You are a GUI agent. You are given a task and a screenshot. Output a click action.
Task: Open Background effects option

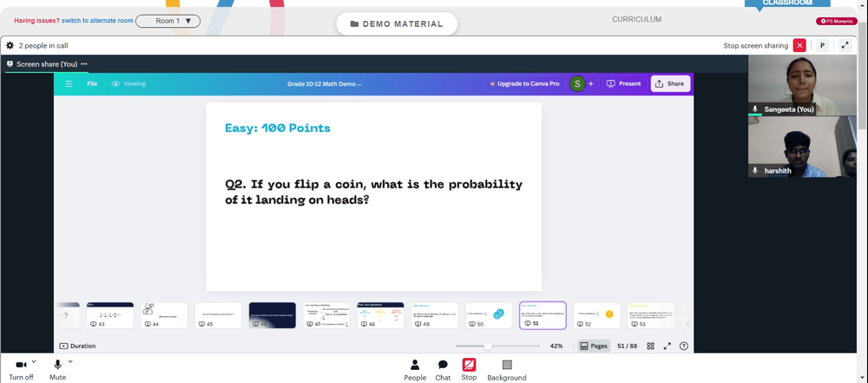tap(507, 370)
